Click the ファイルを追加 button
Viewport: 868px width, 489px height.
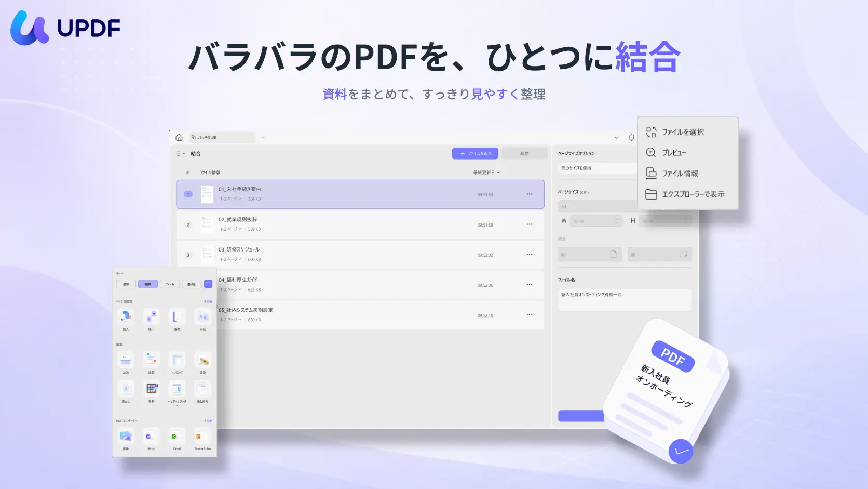[x=475, y=153]
